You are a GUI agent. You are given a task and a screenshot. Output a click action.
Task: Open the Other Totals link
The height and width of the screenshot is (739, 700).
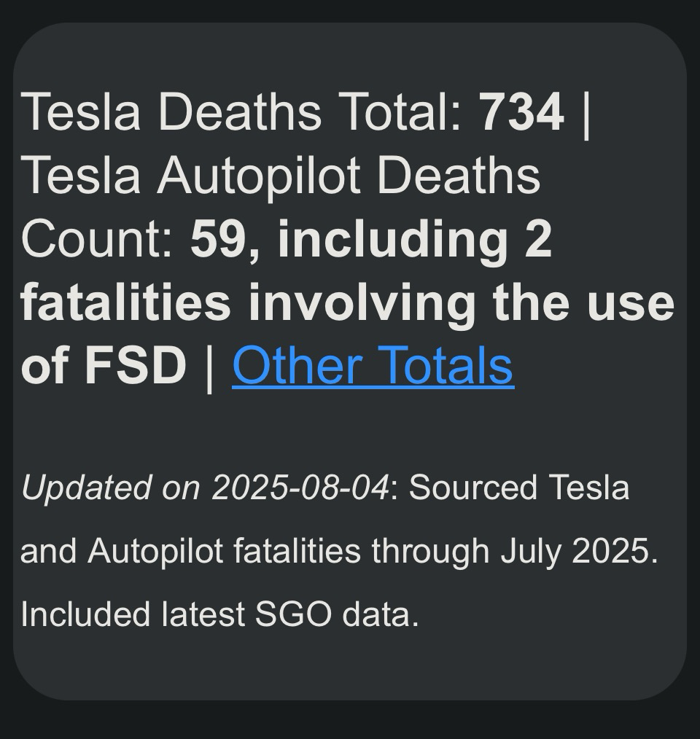(373, 365)
